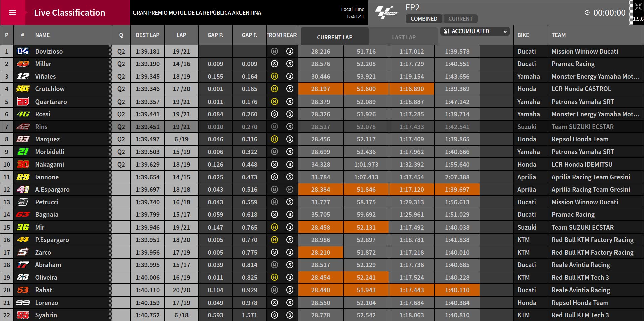This screenshot has width=644, height=321.
Task: Click Viñales' front hard tyre icon
Action: [274, 76]
